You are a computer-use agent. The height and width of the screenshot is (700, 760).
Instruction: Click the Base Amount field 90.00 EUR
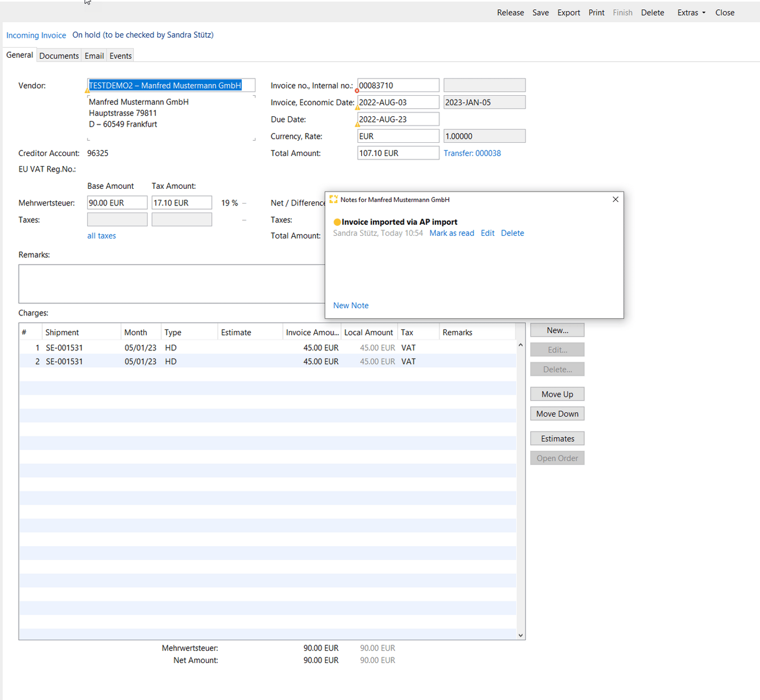click(117, 202)
